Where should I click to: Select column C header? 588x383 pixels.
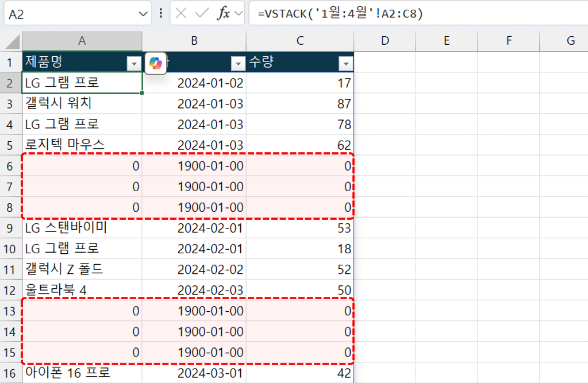coord(300,41)
